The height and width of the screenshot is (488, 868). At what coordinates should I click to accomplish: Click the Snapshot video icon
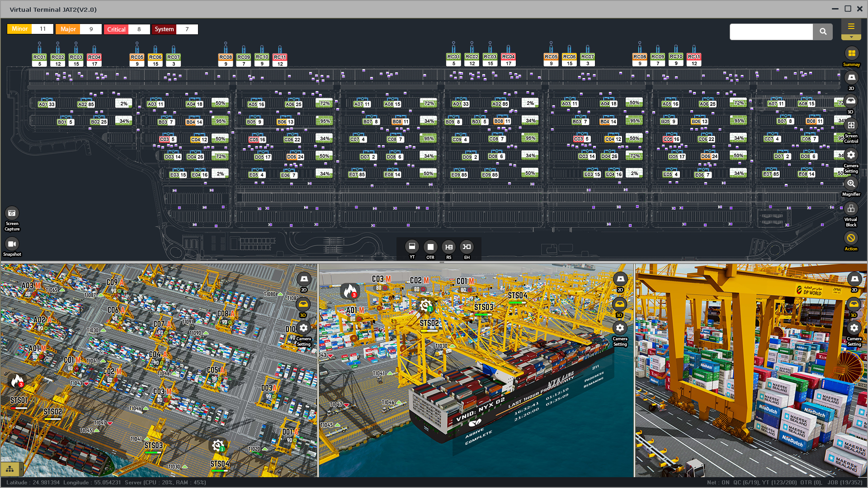pyautogui.click(x=12, y=244)
